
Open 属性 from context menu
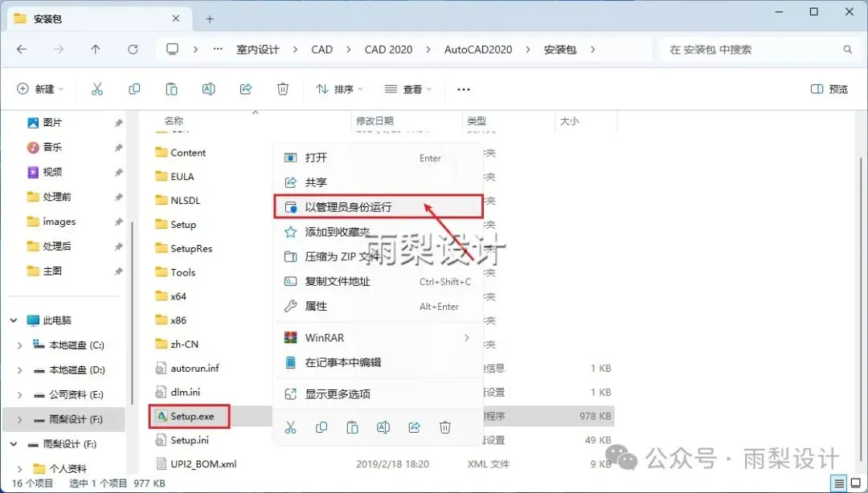click(x=379, y=306)
